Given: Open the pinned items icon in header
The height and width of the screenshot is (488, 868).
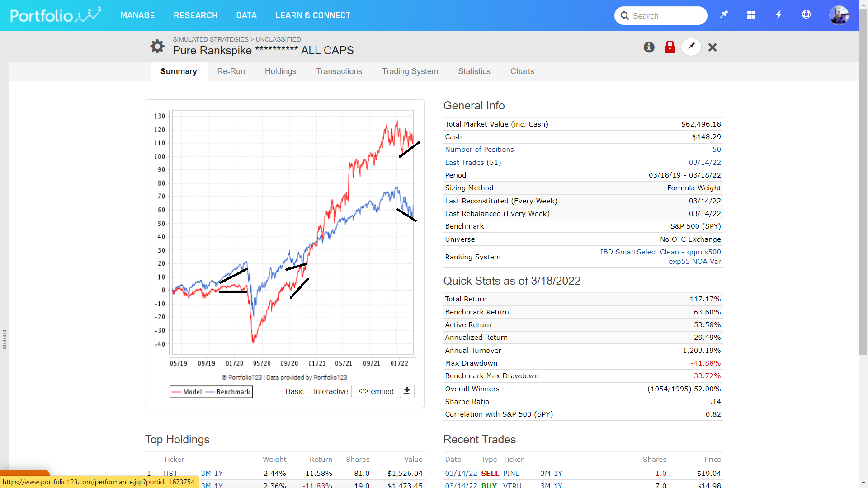Looking at the screenshot, I should point(724,15).
